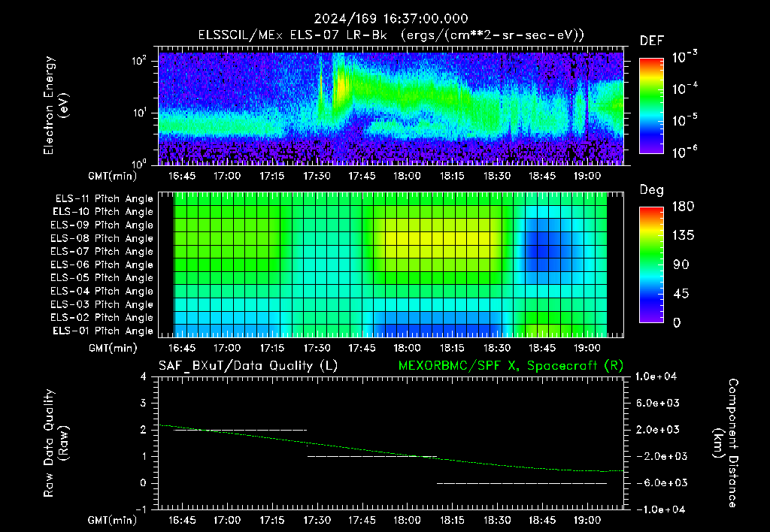The image size is (770, 532).
Task: Click the Raw Data Quality axis label
Action: [x=56, y=443]
